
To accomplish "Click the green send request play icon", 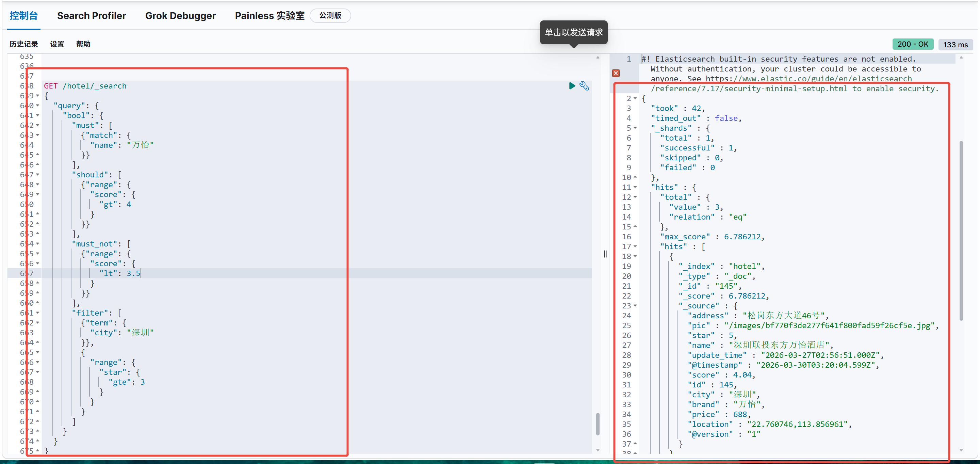I will point(571,86).
